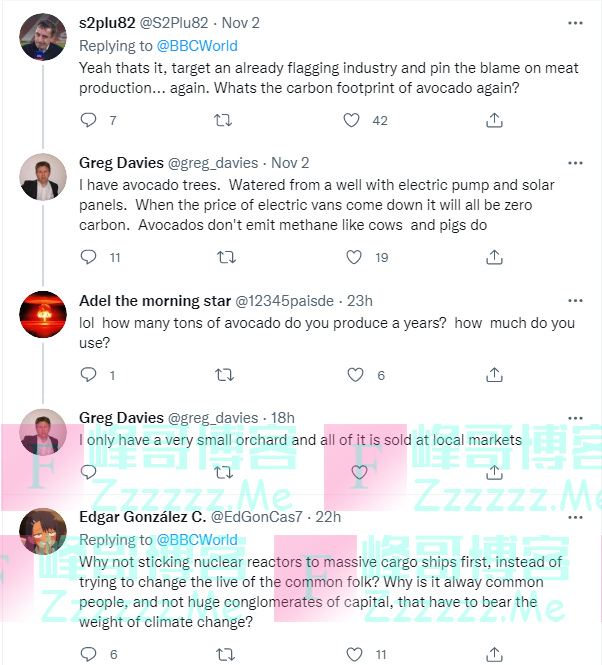Reply to s2plu82's avocado footprint tweet
602x665 pixels.
click(x=89, y=120)
